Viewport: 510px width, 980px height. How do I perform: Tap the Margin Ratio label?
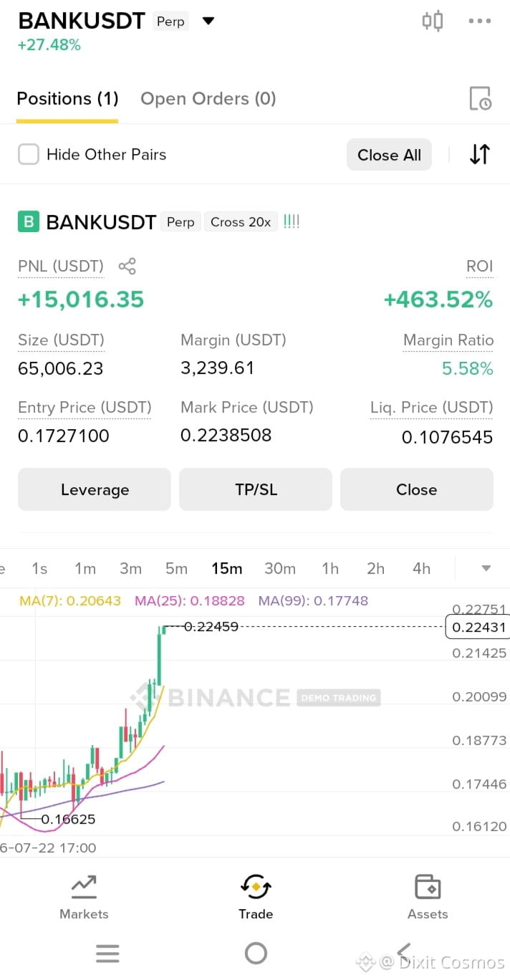click(x=448, y=340)
